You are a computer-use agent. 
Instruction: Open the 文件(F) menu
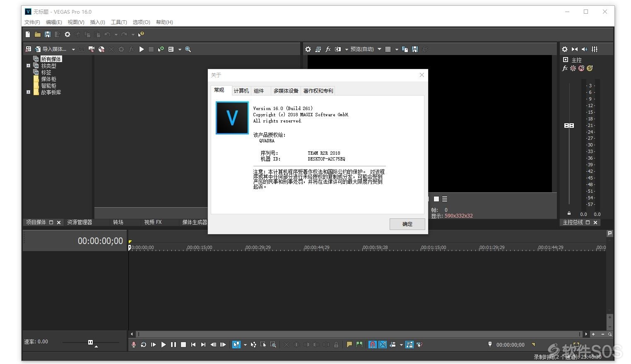(32, 22)
